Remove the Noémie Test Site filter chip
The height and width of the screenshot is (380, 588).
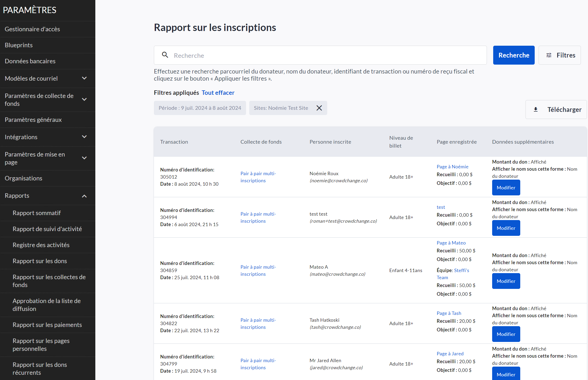coord(319,108)
